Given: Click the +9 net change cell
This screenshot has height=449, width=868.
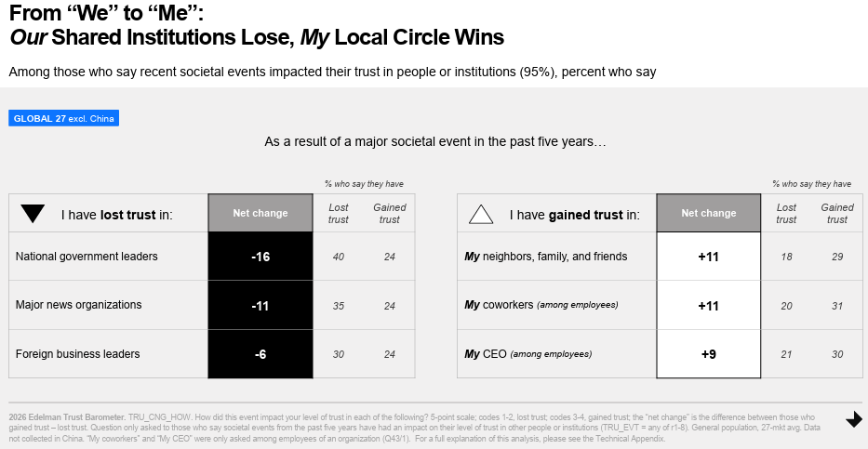Looking at the screenshot, I should tap(708, 353).
